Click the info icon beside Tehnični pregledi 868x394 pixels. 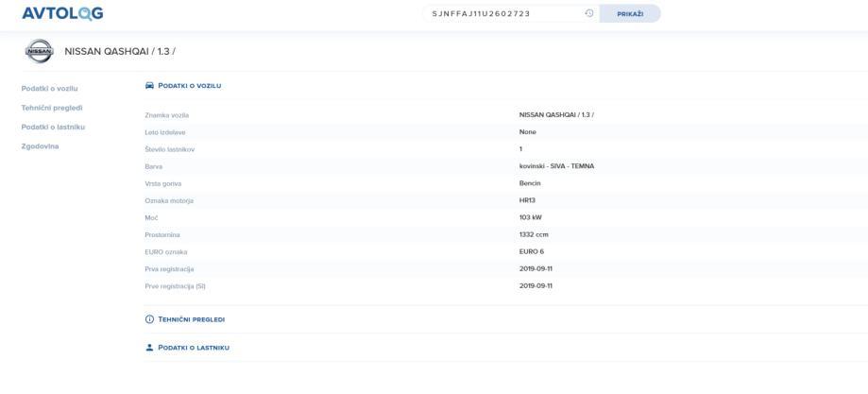click(x=149, y=319)
